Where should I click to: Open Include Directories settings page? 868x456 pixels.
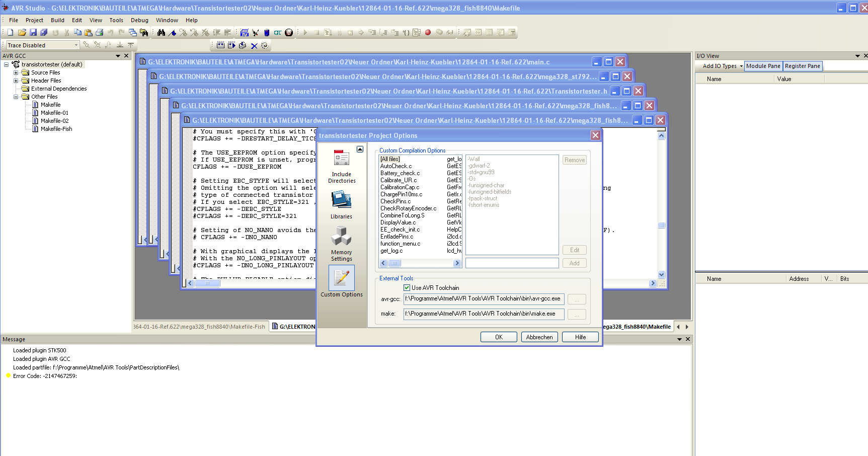tap(342, 166)
